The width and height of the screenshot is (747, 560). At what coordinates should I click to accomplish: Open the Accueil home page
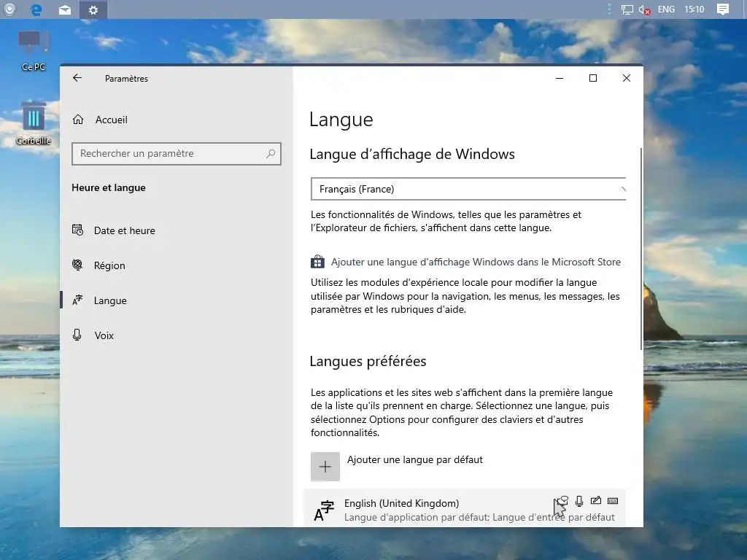tap(111, 120)
